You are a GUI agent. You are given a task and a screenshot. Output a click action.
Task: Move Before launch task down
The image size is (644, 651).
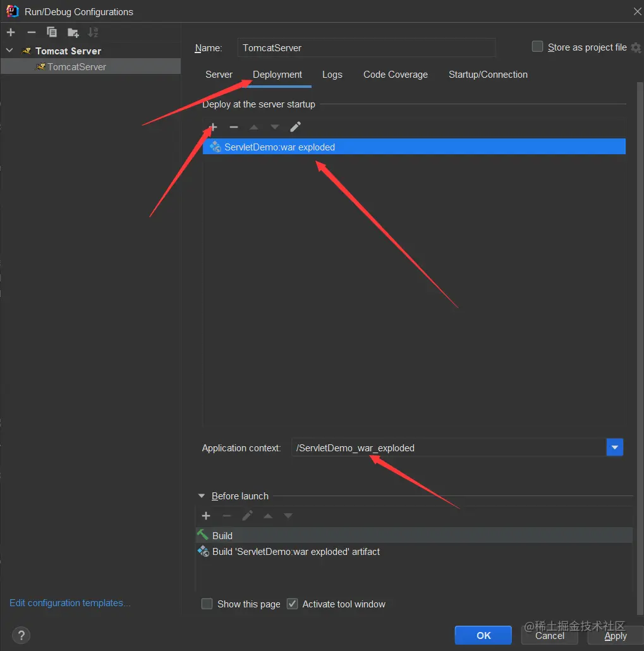coord(288,516)
